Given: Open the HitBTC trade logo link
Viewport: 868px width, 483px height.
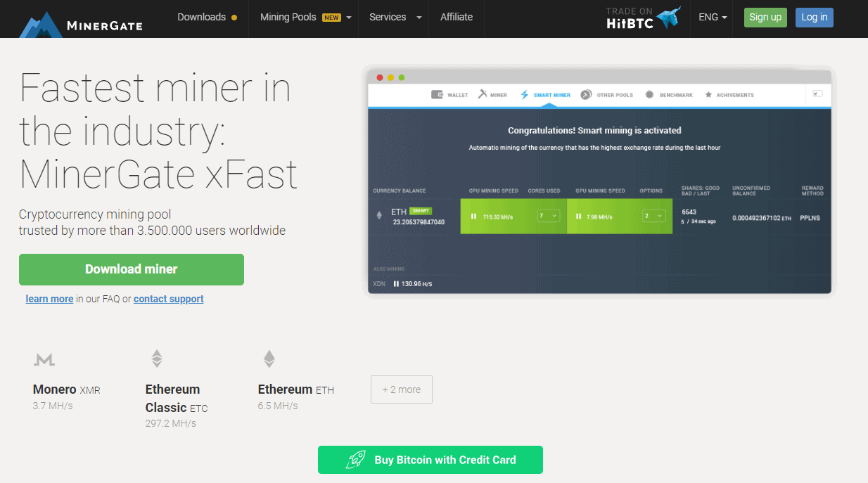Looking at the screenshot, I should (x=643, y=18).
